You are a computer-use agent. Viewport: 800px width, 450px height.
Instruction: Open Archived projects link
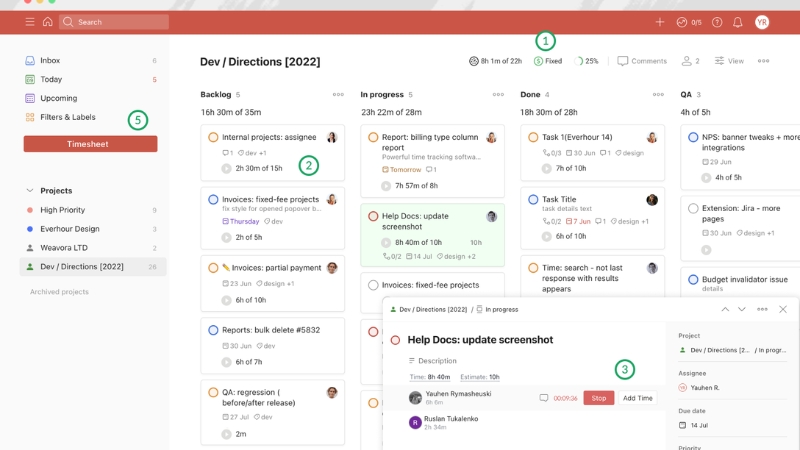coord(59,291)
